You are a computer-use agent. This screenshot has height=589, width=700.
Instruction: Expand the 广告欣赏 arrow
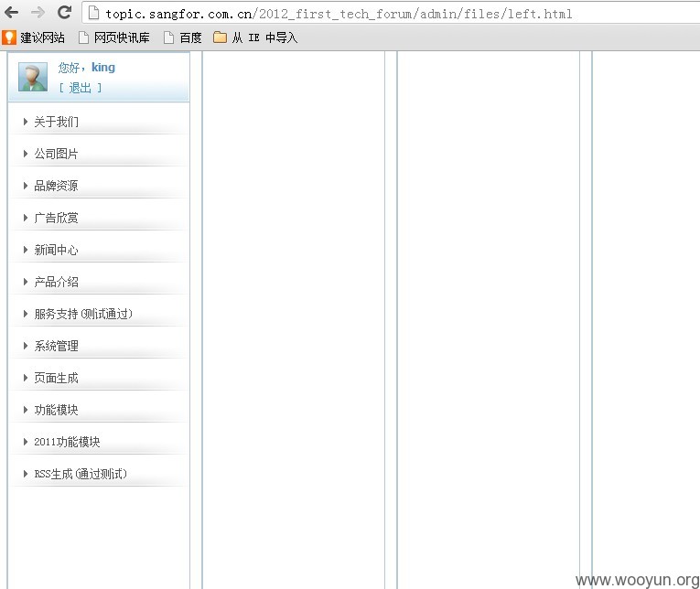[26, 218]
